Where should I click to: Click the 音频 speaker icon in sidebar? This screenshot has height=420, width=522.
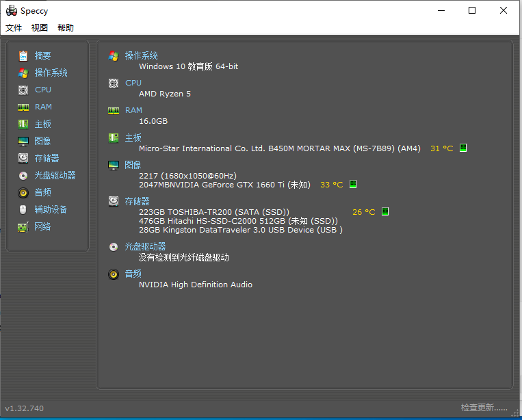23,192
